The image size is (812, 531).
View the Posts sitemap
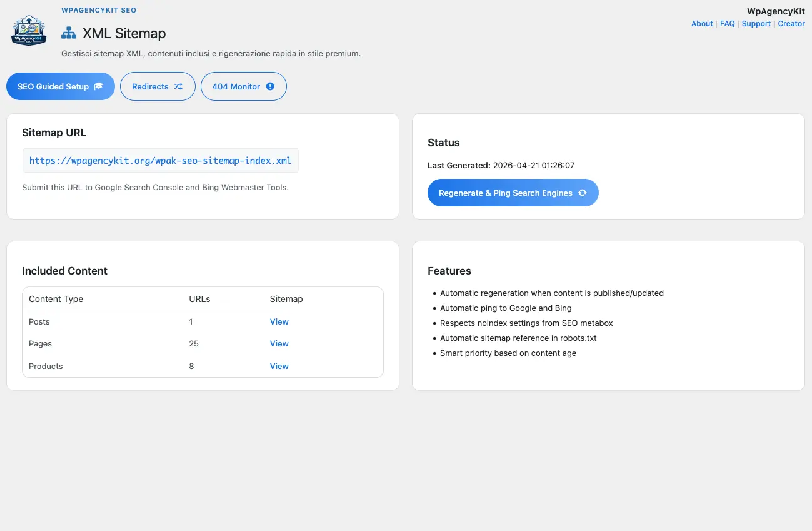click(x=279, y=322)
